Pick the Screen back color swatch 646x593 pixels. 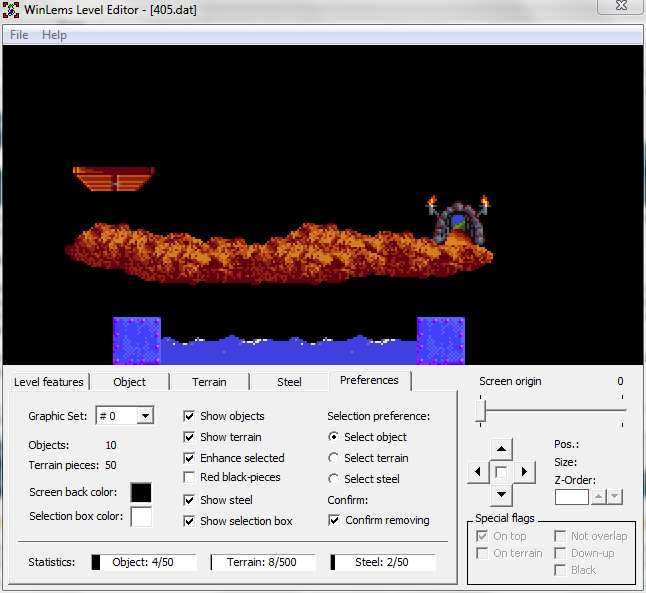point(141,492)
